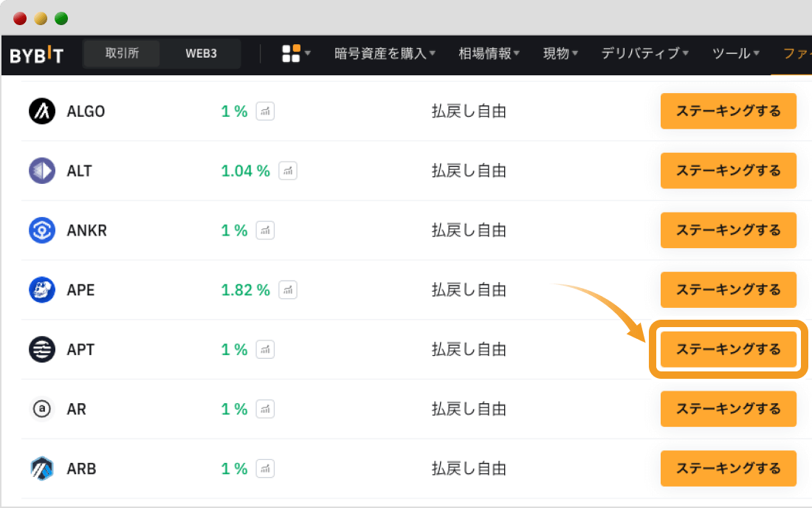Open APY chart icon next to ALT 1.04%

tap(288, 171)
